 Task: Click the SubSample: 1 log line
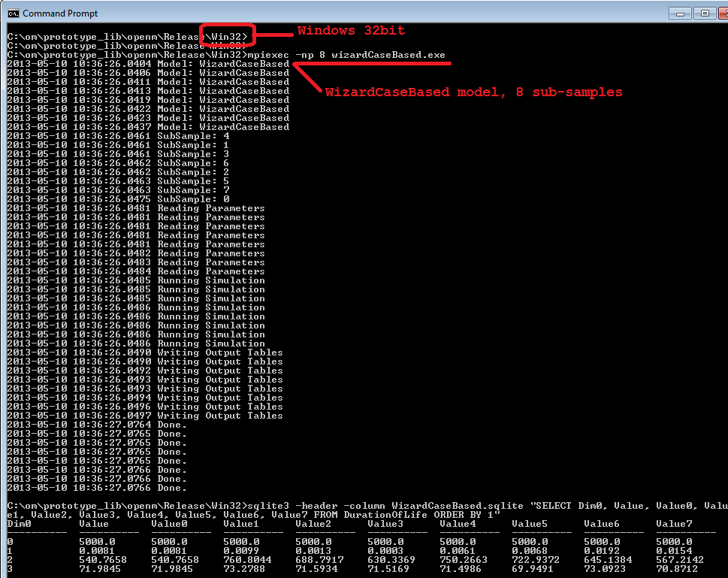[x=119, y=145]
